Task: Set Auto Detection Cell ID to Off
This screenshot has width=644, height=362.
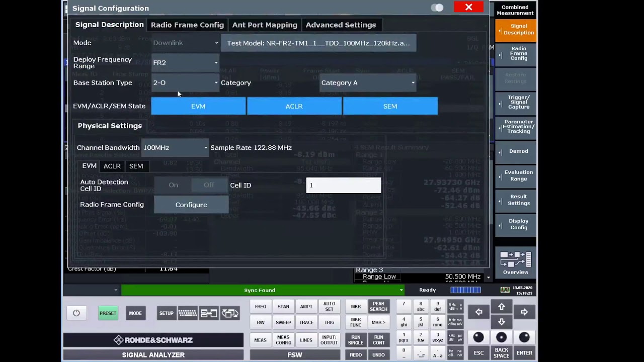Action: pos(209,185)
